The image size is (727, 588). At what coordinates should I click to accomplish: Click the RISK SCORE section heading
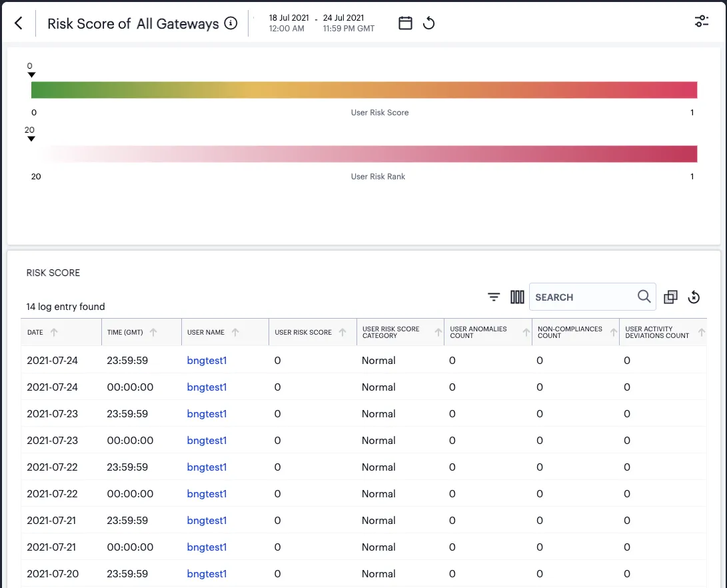pos(53,273)
